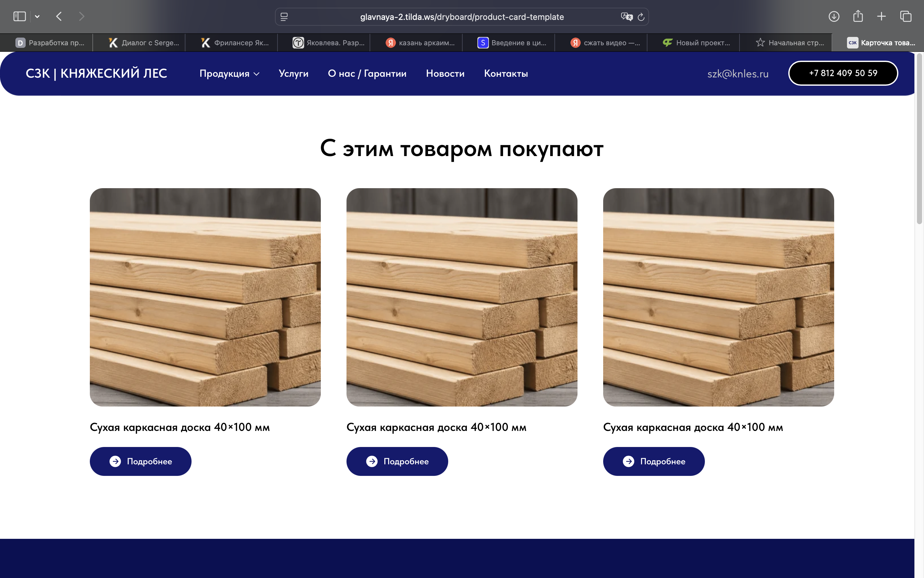Viewport: 924px width, 578px height.
Task: Click the translate page icon
Action: [x=627, y=17]
